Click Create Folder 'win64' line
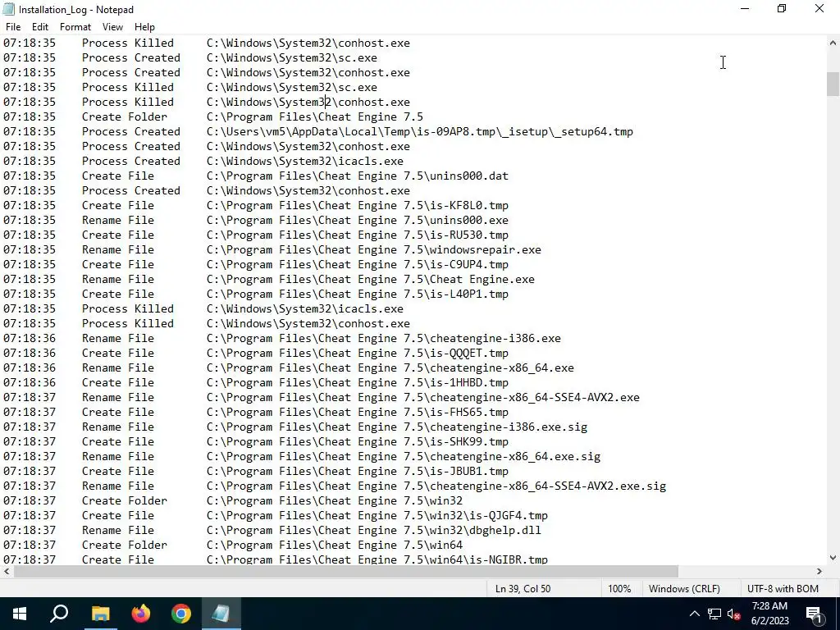 coord(233,546)
